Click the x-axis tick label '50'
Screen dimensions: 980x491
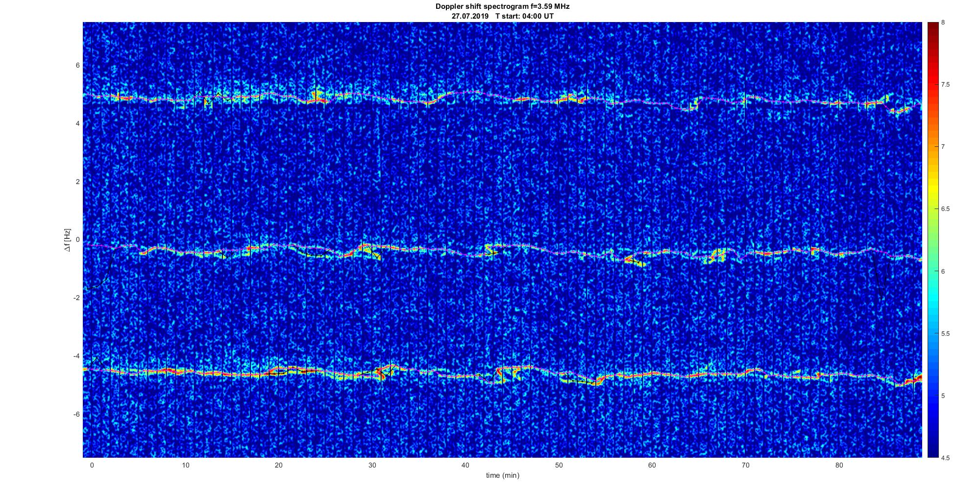[559, 465]
